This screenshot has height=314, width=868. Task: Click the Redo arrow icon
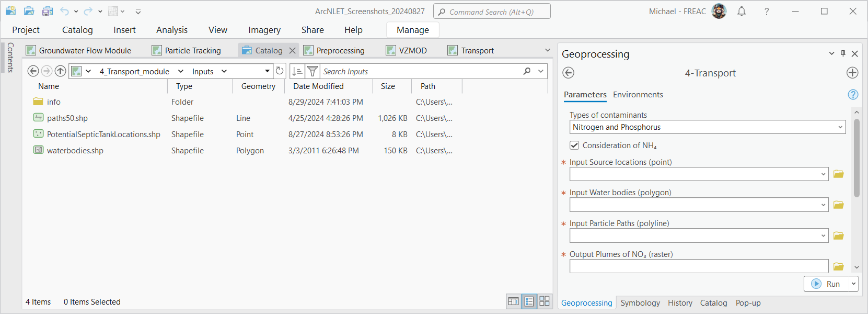click(88, 11)
